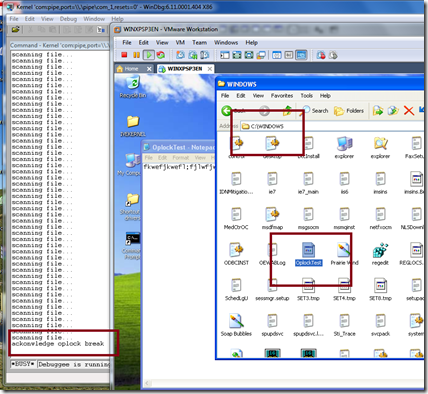The image size is (428, 394).
Task: Switch to the WINXPSP3EN VM tab
Action: (185, 69)
